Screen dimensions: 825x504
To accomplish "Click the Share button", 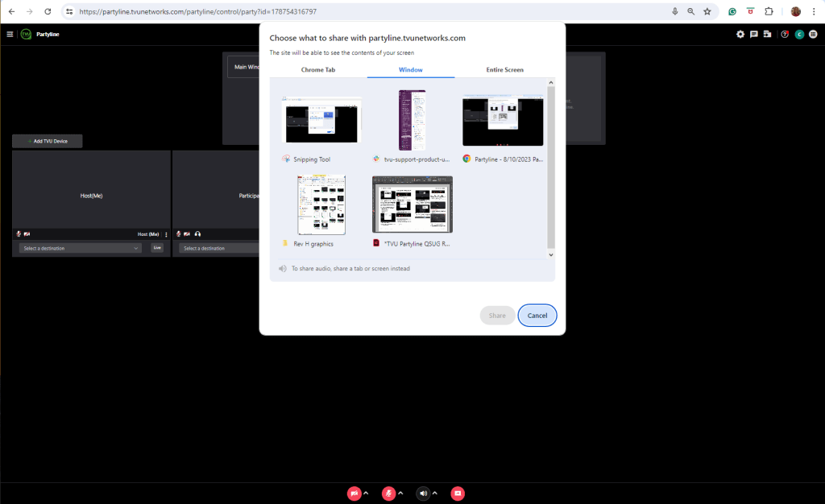I will tap(497, 316).
